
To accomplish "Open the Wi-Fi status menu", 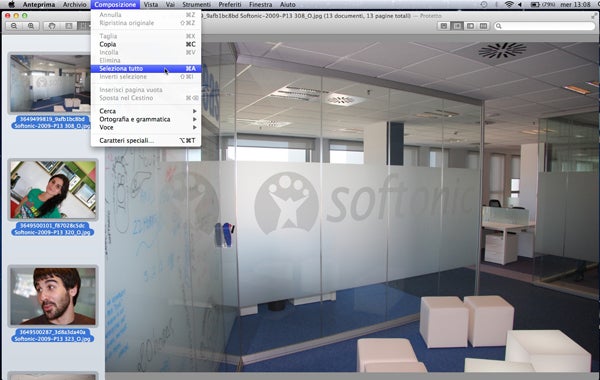I will [x=509, y=5].
